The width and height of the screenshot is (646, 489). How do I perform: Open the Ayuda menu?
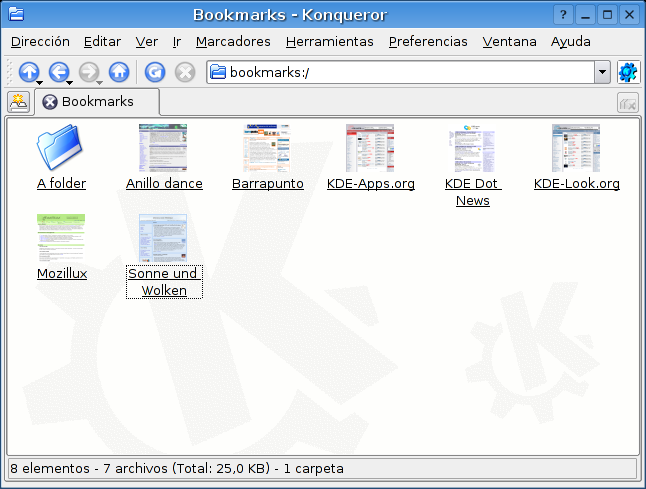571,42
